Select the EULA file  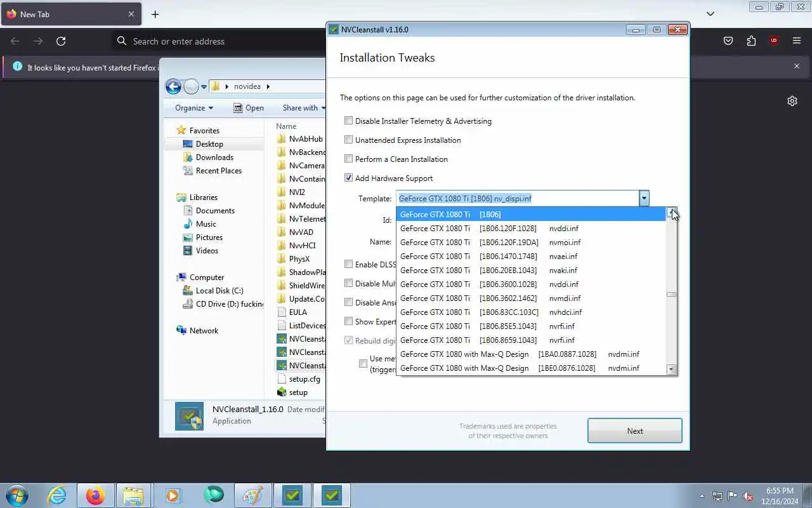click(292, 312)
